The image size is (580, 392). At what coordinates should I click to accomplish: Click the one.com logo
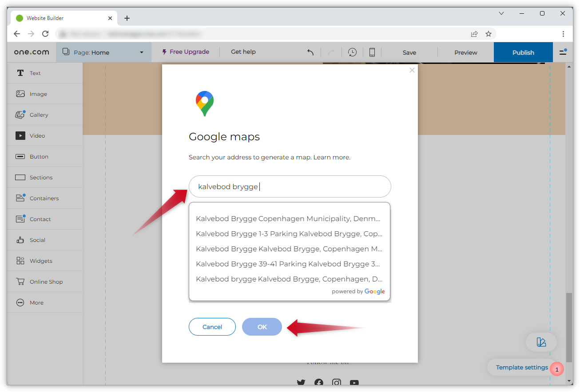coord(32,52)
